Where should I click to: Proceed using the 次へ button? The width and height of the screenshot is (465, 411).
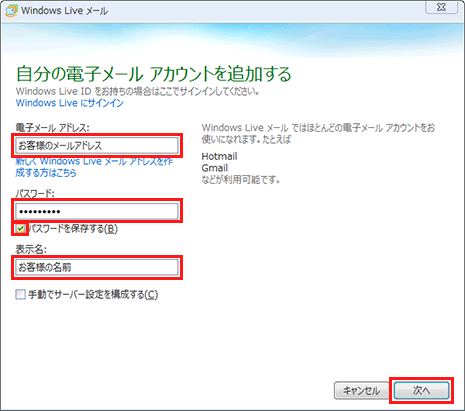[421, 390]
